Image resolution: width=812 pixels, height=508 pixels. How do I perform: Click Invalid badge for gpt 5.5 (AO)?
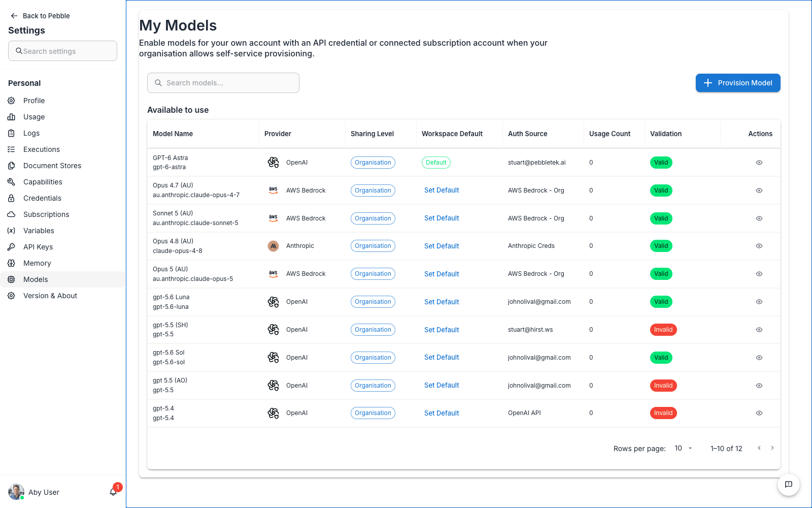point(663,386)
